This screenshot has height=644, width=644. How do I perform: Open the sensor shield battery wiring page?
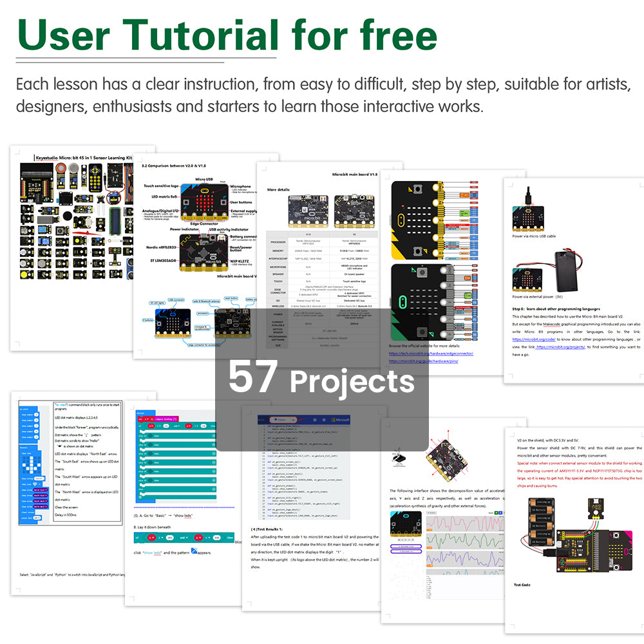point(574,530)
